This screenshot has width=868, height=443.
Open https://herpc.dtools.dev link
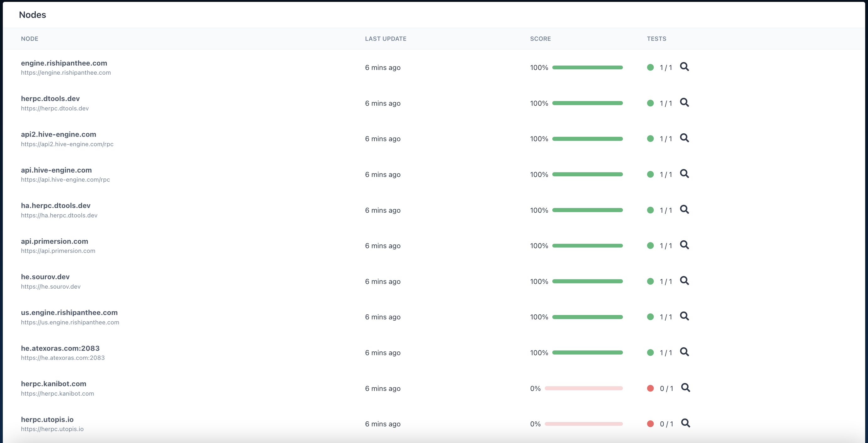pyautogui.click(x=55, y=109)
